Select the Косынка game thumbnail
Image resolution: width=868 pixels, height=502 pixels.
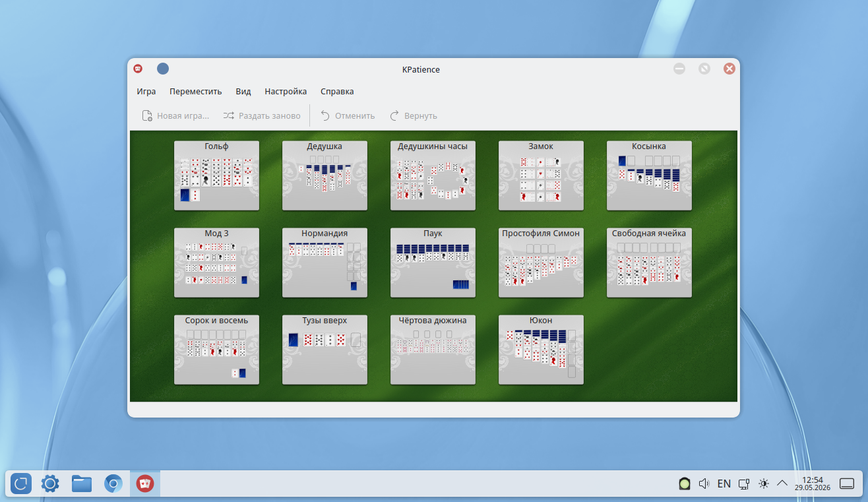pos(649,175)
